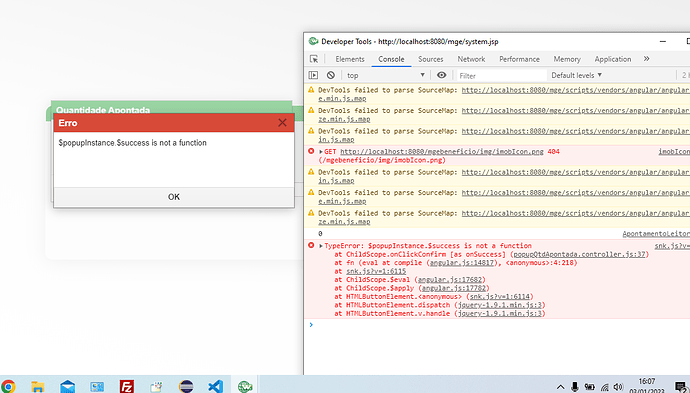Open the Default levels dropdown
The image size is (690, 393).
pos(576,75)
